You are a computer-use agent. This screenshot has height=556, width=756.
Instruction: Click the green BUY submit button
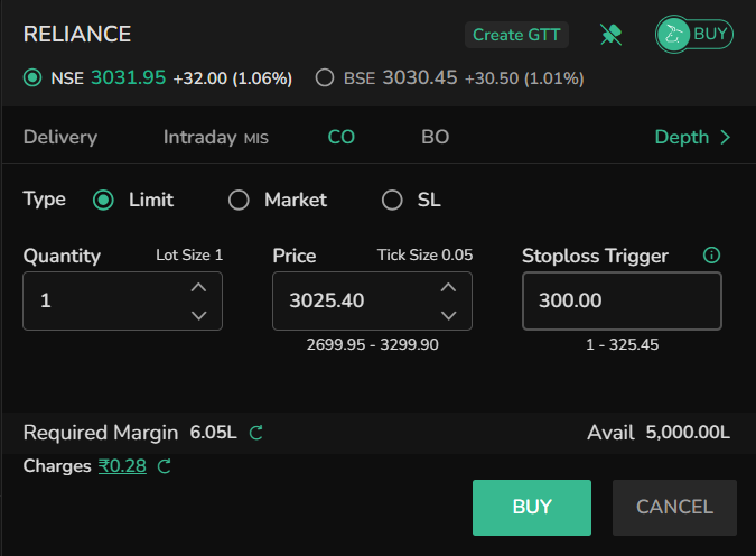coord(532,508)
